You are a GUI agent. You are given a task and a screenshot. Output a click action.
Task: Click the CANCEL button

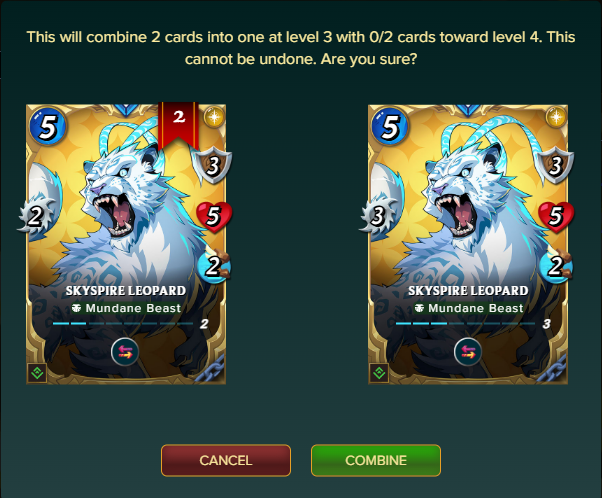coord(226,460)
